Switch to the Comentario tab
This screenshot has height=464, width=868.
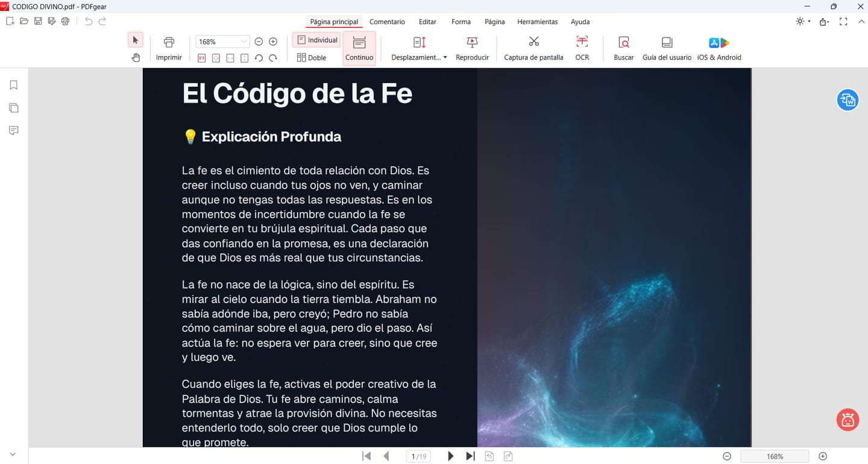pos(387,22)
